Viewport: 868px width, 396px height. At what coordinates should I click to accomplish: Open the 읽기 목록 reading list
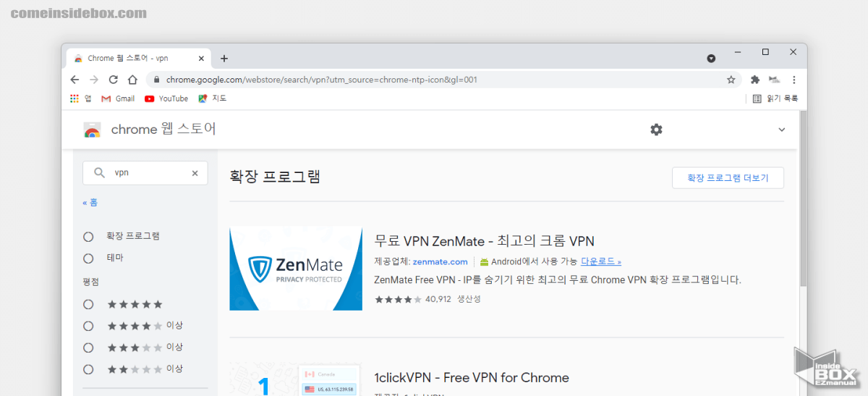point(775,98)
